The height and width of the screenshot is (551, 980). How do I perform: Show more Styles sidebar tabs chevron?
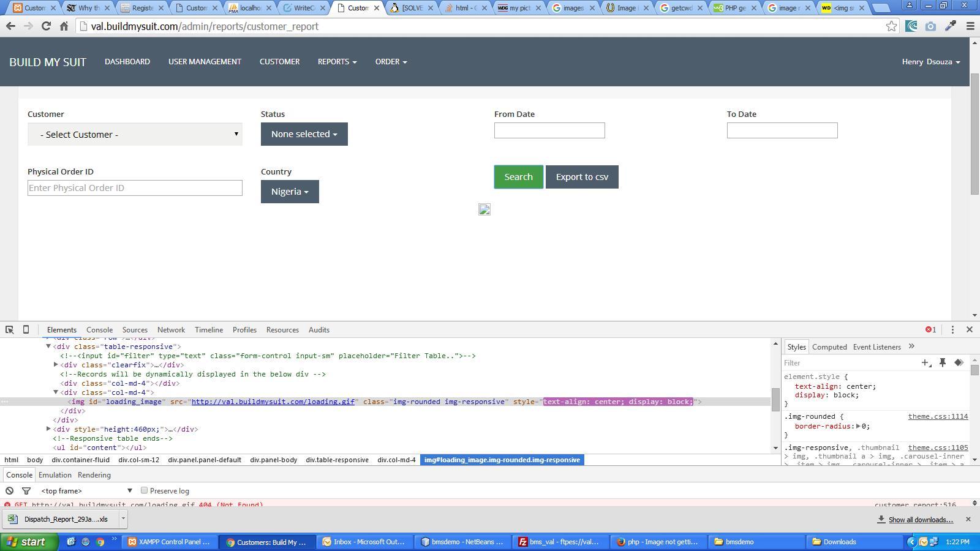click(911, 347)
